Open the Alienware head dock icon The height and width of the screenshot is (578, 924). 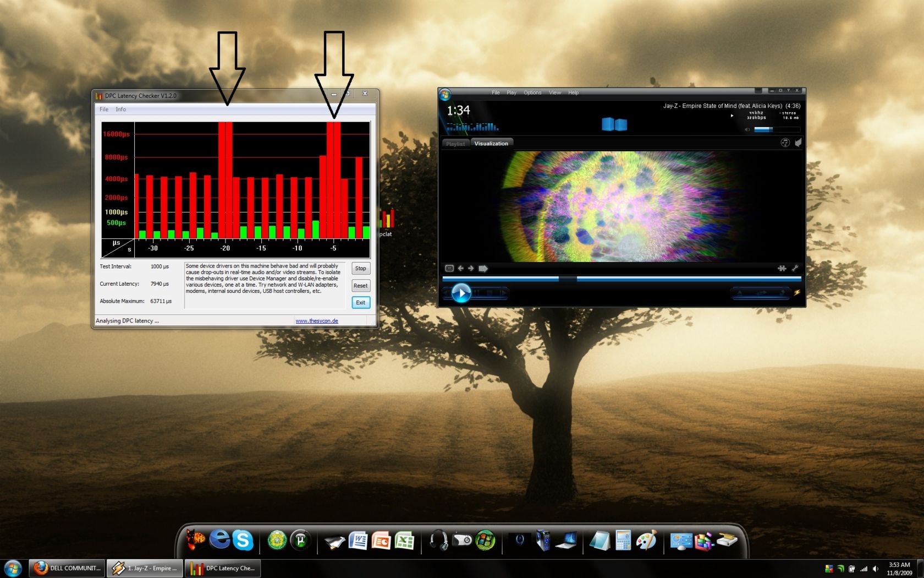(519, 540)
